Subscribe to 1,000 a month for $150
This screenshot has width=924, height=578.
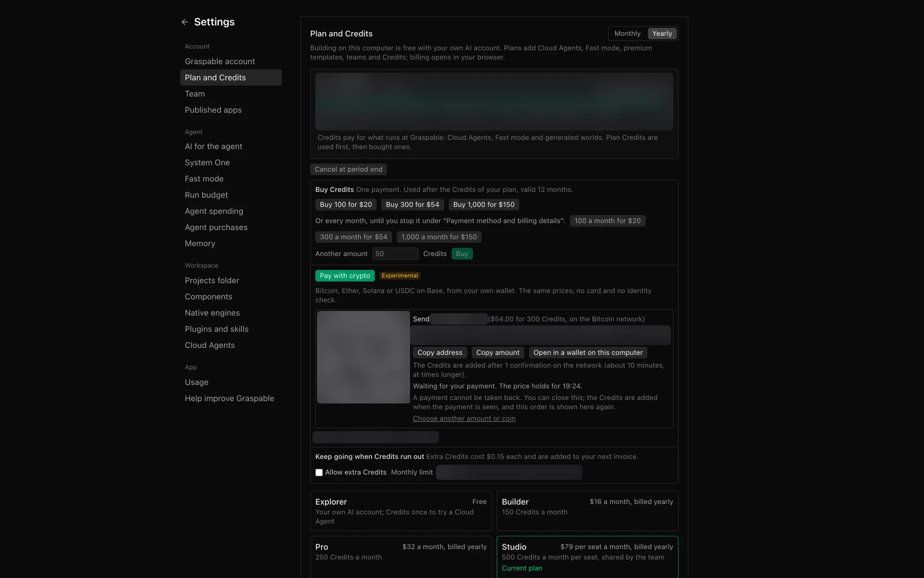439,237
